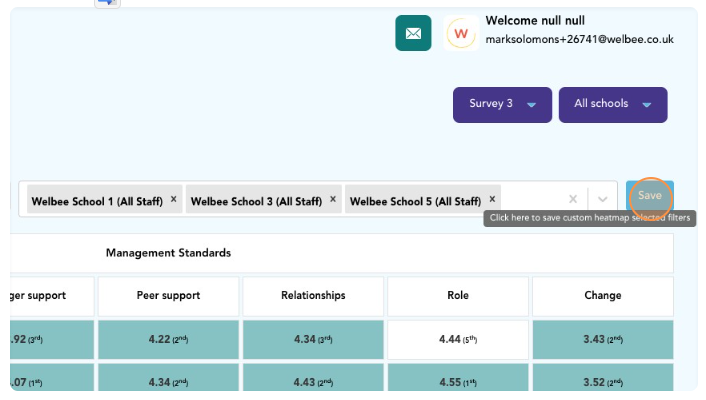Viewport: 706px width, 400px height.
Task: Remove Welbee School 1 (All Staff) tag
Action: (x=173, y=200)
